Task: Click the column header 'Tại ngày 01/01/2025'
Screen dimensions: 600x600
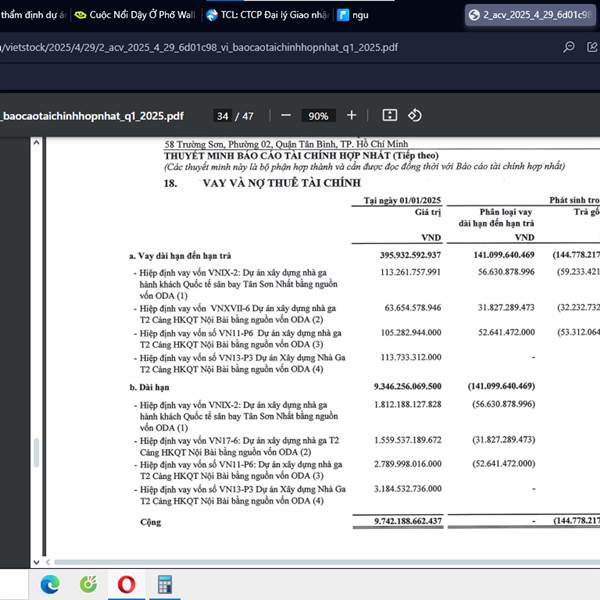Action: tap(402, 200)
